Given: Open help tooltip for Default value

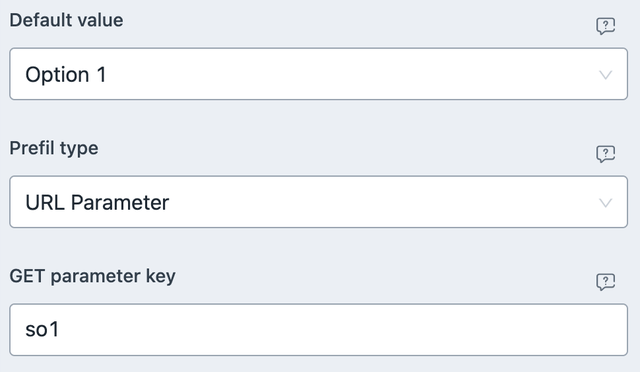Looking at the screenshot, I should point(605,26).
